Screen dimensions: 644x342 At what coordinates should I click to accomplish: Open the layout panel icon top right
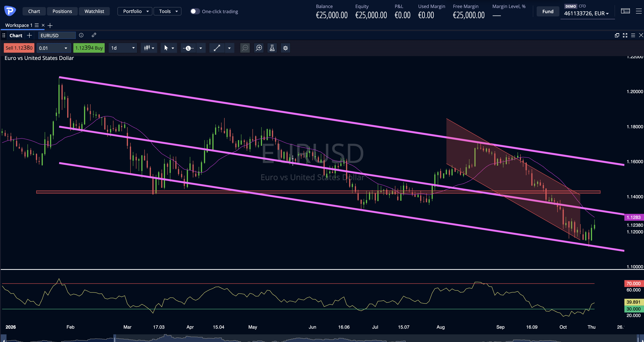click(625, 11)
